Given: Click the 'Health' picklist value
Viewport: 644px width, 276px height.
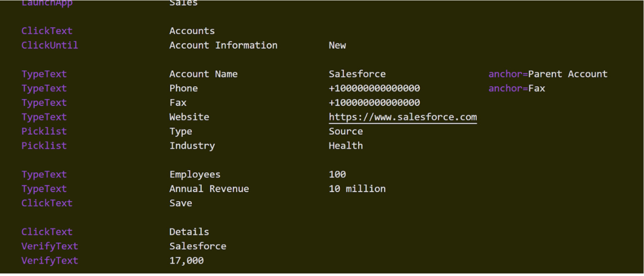Looking at the screenshot, I should click(346, 146).
